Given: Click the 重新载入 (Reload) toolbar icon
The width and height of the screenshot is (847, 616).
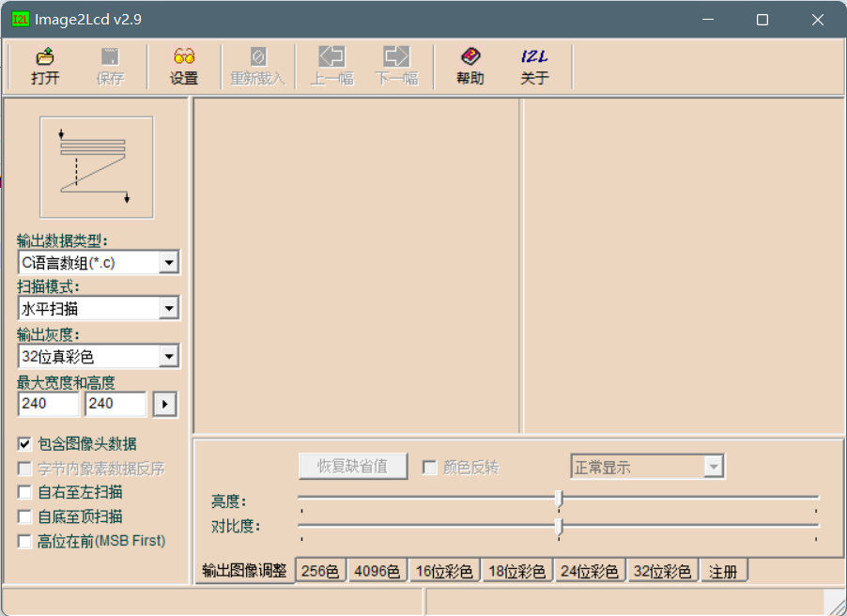Looking at the screenshot, I should 258,66.
